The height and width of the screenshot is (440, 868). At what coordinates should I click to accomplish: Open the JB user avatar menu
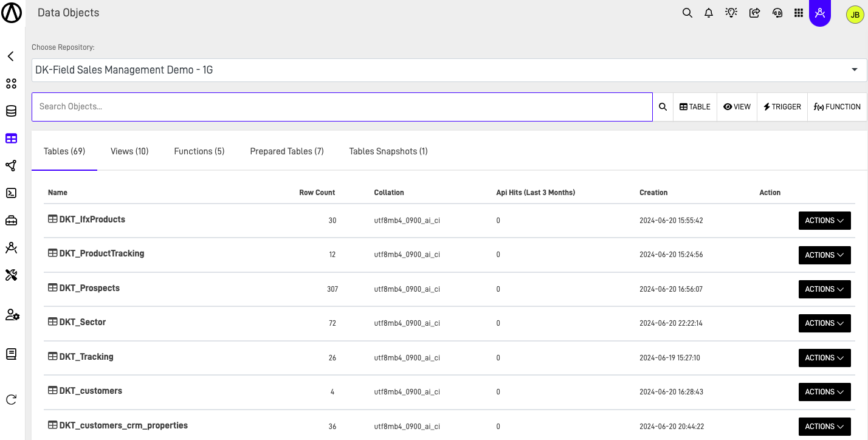coord(855,15)
